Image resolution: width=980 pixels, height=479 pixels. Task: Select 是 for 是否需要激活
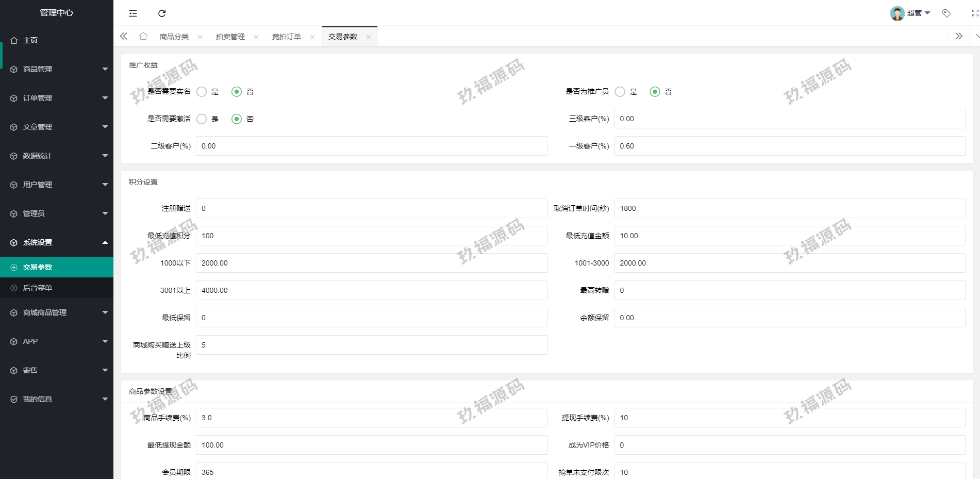click(x=202, y=119)
